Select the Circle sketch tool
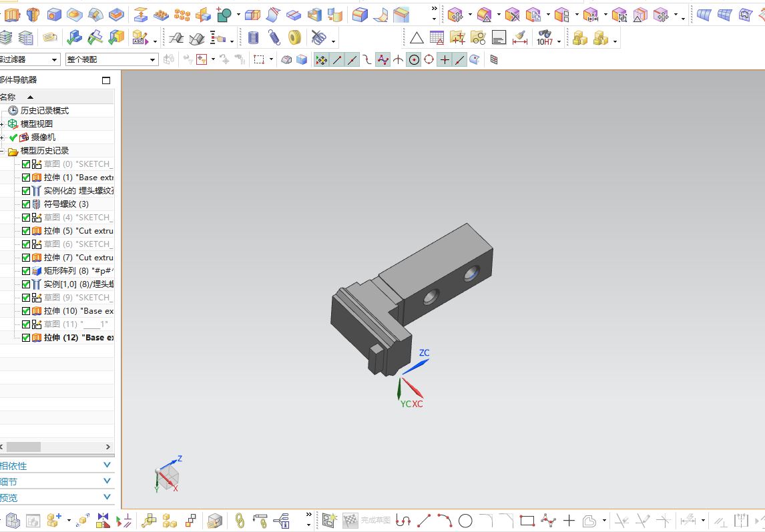765x532 pixels. 465,521
